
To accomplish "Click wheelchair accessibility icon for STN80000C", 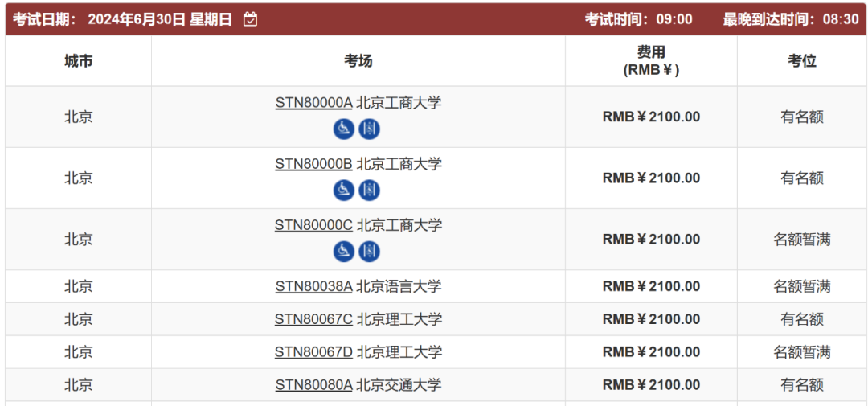I will 344,252.
